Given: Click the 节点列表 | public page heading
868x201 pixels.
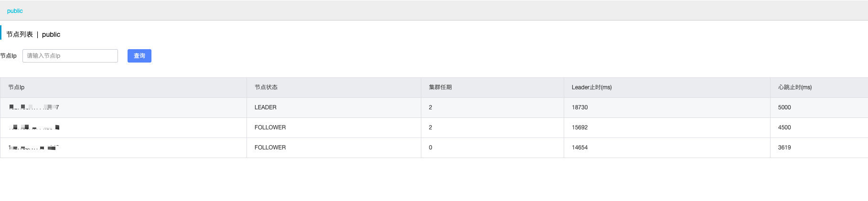Looking at the screenshot, I should (33, 34).
